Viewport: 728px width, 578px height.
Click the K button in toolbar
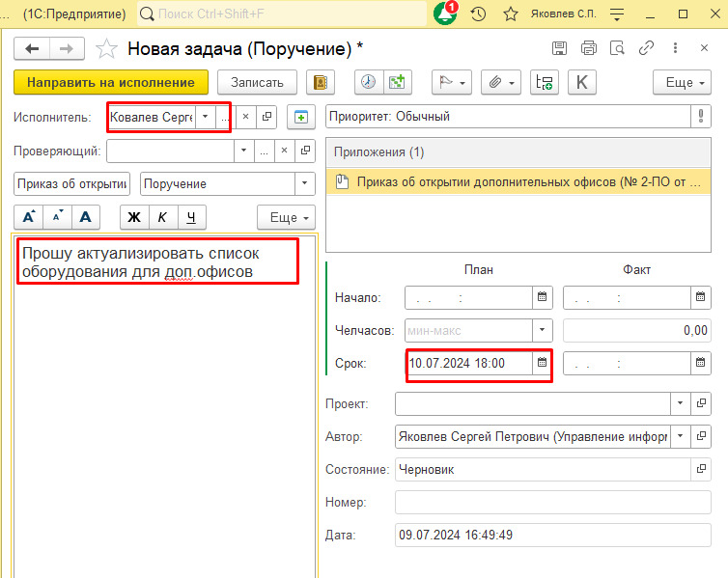point(582,83)
